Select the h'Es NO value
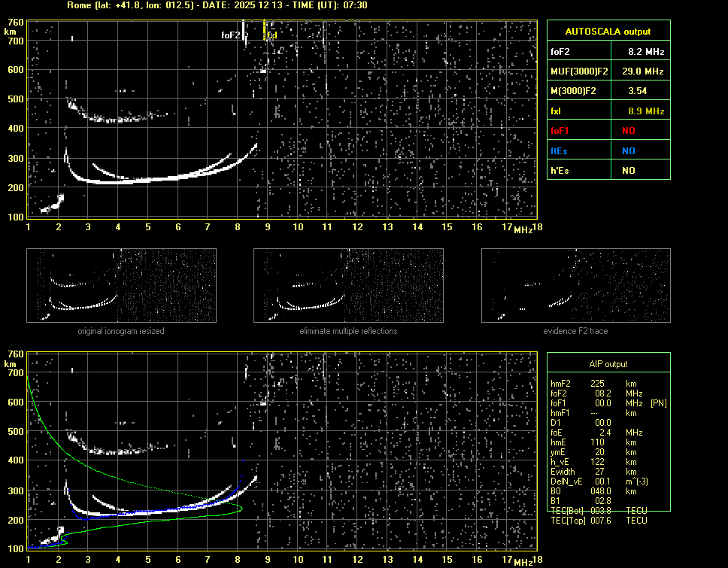Image resolution: width=728 pixels, height=568 pixels. coord(628,171)
